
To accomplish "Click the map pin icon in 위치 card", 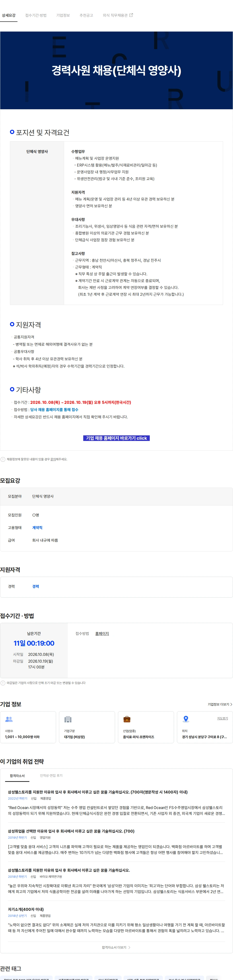I will tap(186, 719).
